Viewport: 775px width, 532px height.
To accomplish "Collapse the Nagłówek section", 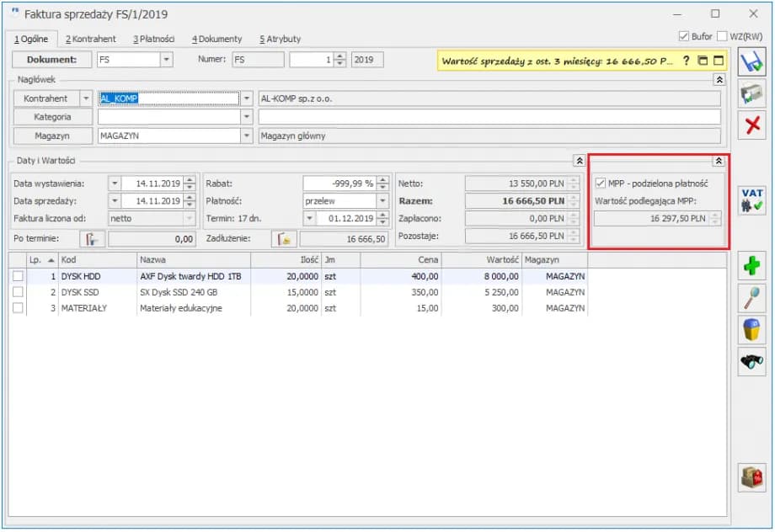I will pos(719,79).
